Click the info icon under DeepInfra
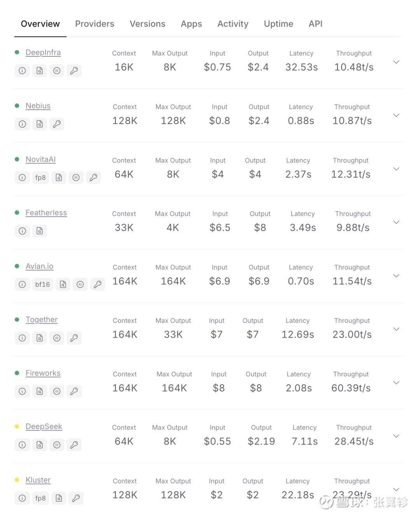 (x=22, y=71)
